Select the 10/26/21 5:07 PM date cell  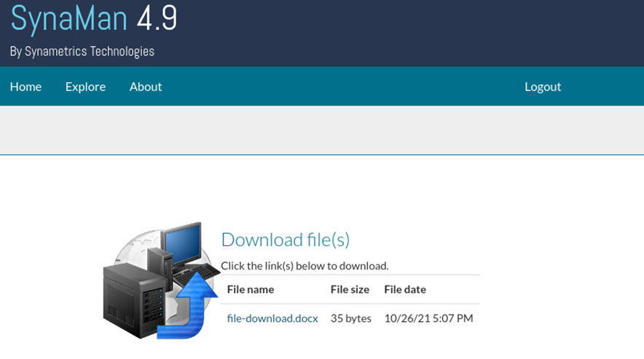click(x=428, y=318)
